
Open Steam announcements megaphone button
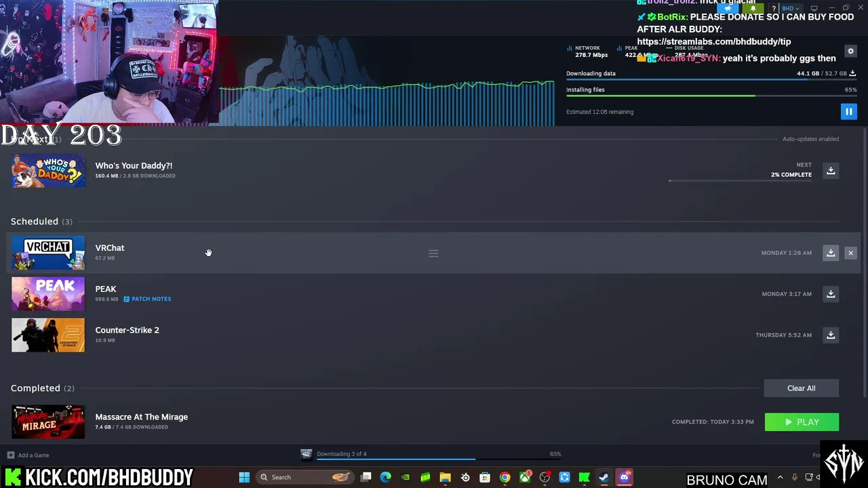click(x=728, y=8)
